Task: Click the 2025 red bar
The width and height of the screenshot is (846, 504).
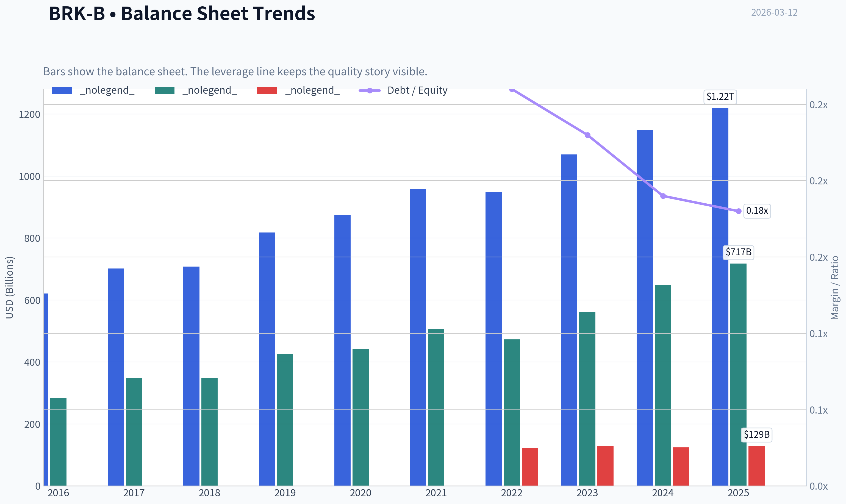Action: tap(756, 466)
